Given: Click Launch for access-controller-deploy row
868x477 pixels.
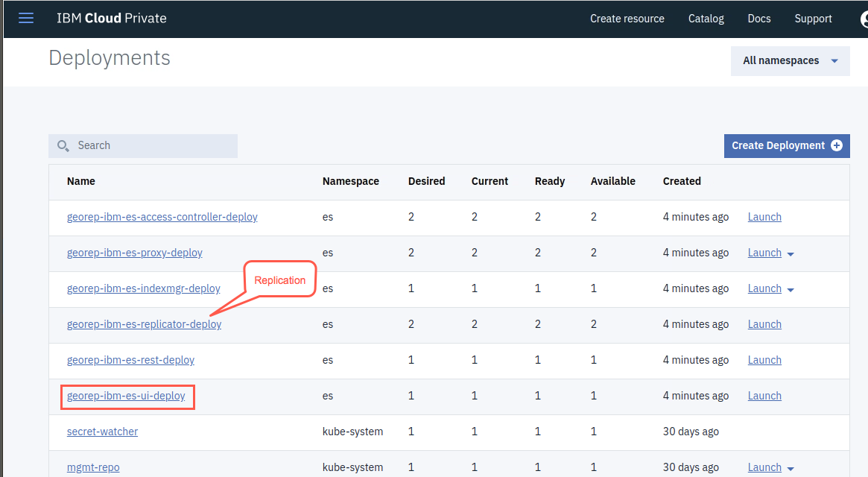Looking at the screenshot, I should pyautogui.click(x=764, y=217).
